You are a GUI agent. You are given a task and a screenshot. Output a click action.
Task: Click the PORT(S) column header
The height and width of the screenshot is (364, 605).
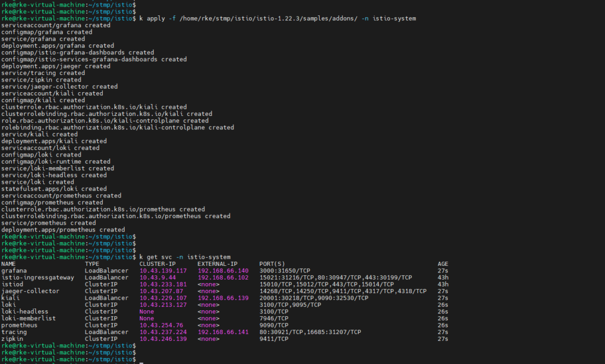pos(272,264)
